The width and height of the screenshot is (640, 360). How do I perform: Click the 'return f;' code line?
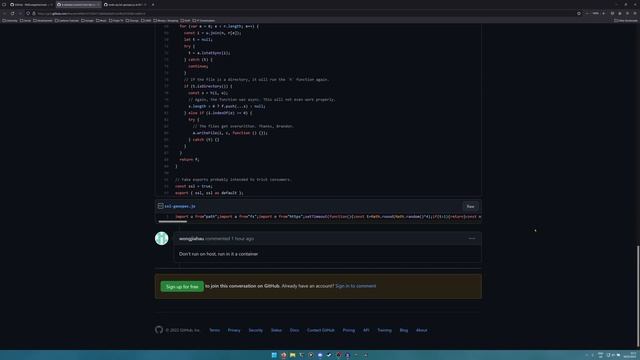pos(189,160)
